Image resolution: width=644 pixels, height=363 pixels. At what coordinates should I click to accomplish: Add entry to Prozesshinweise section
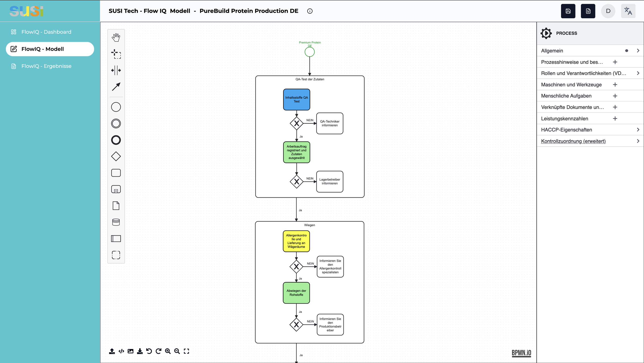[x=615, y=62]
